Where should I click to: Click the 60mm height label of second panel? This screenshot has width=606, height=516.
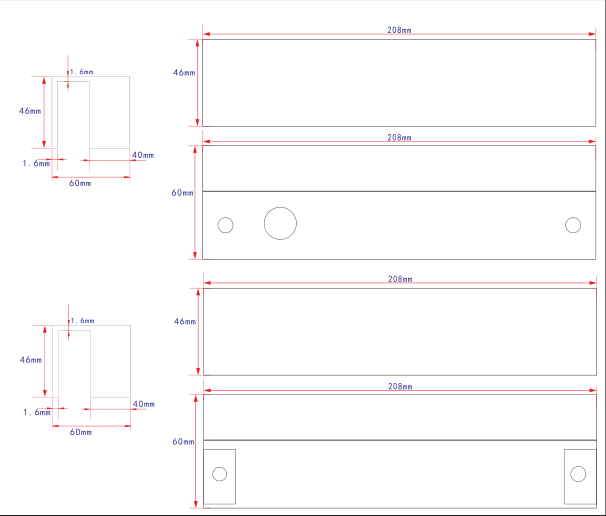click(x=182, y=192)
